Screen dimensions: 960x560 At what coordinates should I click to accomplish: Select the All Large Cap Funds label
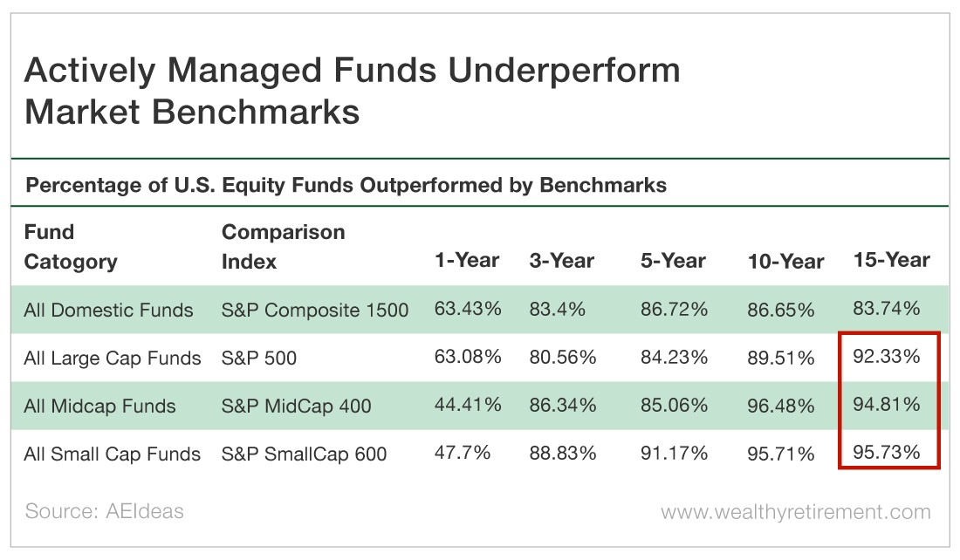[x=112, y=358]
